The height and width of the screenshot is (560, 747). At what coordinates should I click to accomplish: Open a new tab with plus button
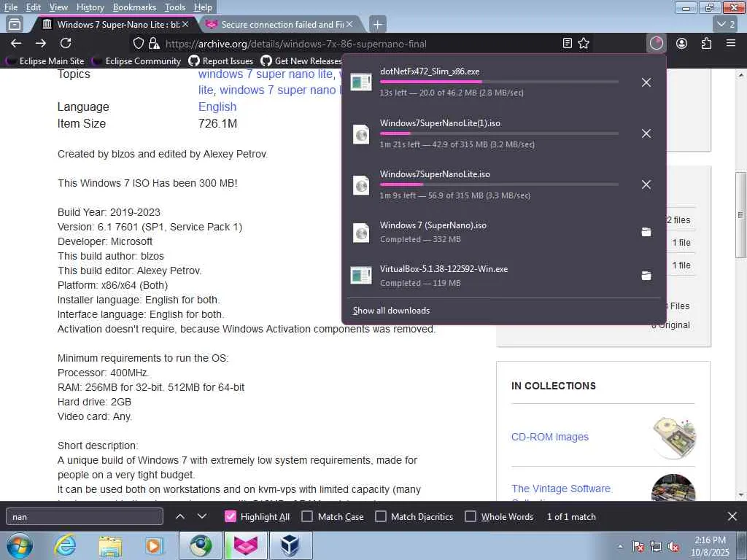point(377,24)
